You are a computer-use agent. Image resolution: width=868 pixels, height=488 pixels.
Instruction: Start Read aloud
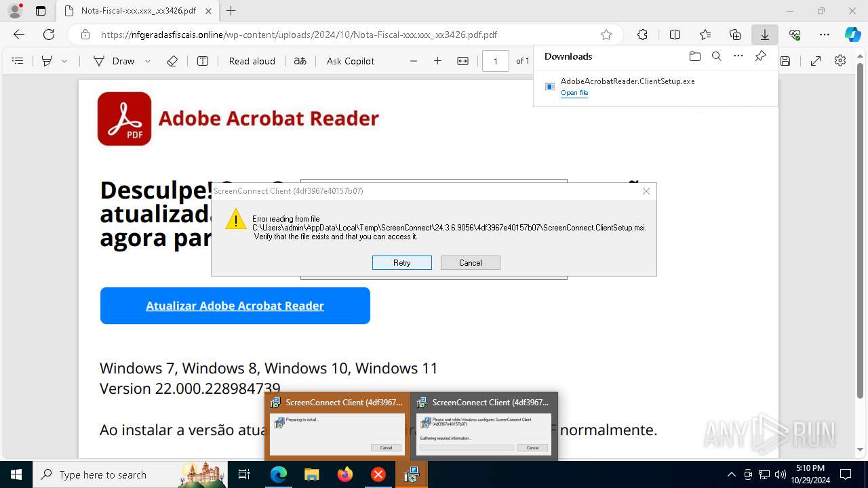[252, 61]
